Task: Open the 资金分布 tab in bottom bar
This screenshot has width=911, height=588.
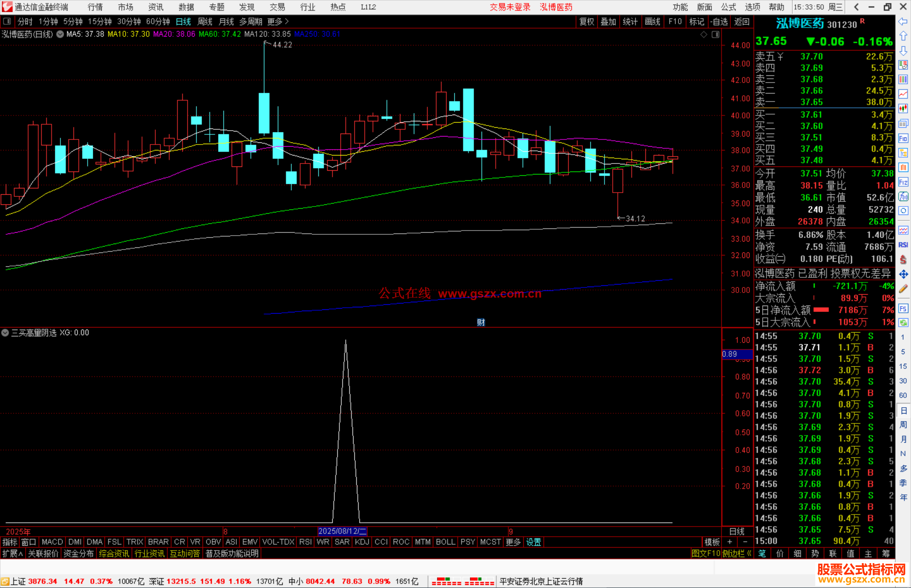Action: tap(78, 553)
